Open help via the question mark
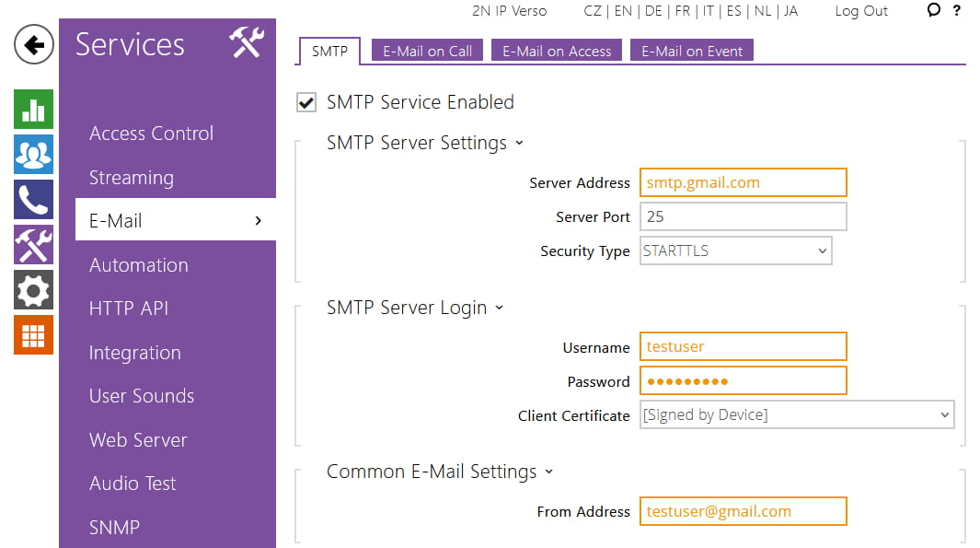 pyautogui.click(x=956, y=10)
